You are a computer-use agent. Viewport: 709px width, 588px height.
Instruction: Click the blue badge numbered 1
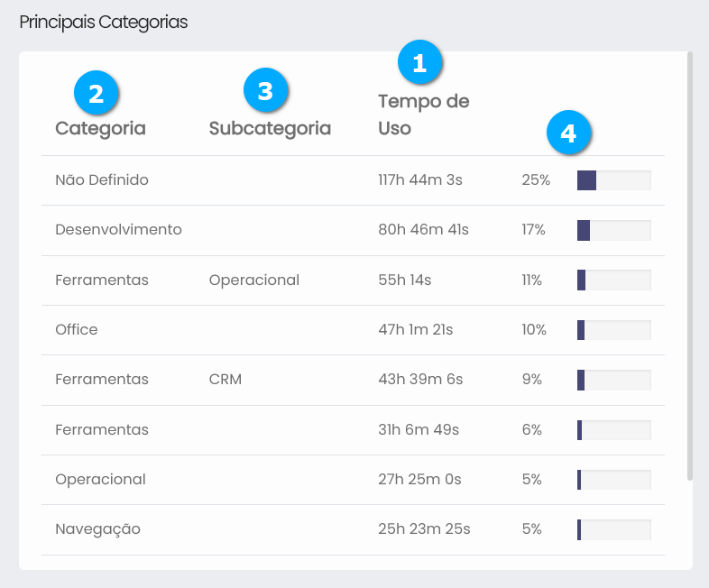(419, 62)
